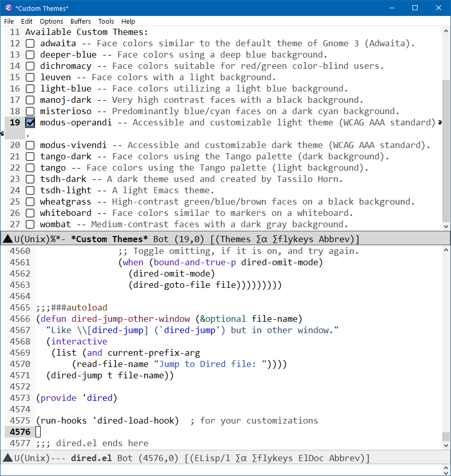Click the 'interactive' keyword on line 4568
Viewport: 451px width, 476px height.
[79, 341]
